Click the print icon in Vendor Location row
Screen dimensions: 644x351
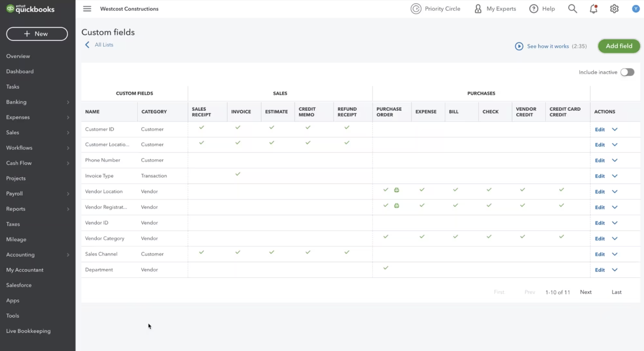[x=396, y=190]
